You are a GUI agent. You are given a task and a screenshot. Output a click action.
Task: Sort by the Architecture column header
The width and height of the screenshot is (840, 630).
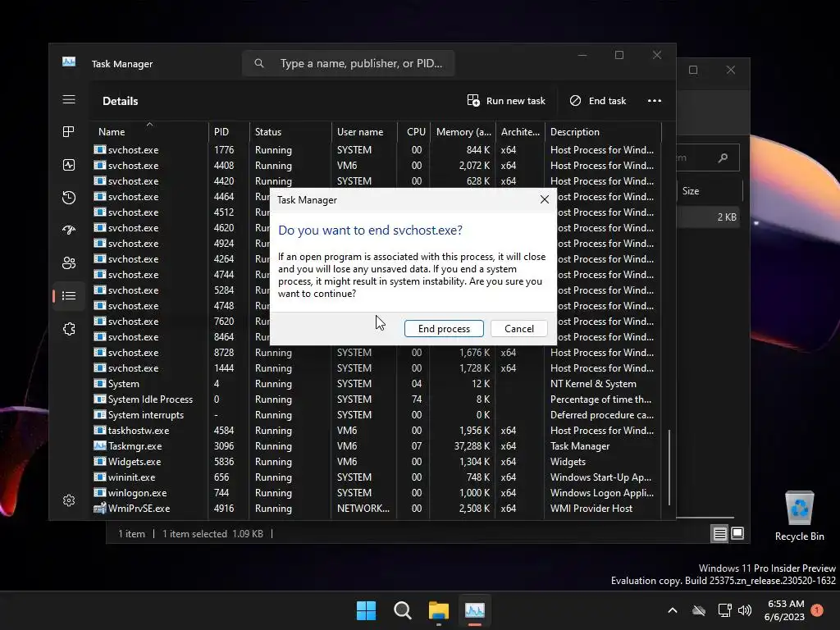(520, 132)
